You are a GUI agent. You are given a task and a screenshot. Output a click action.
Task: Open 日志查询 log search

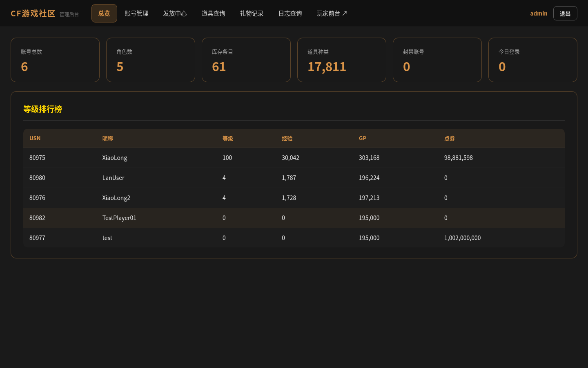290,13
